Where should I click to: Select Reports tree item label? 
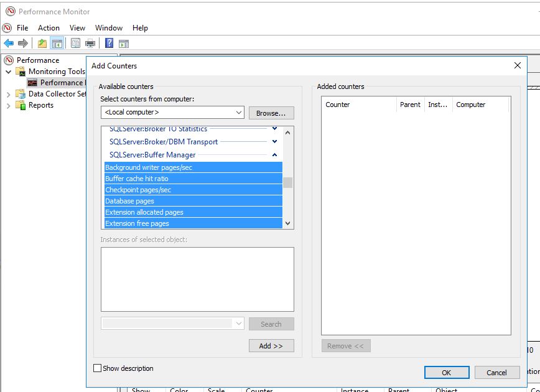[x=41, y=105]
